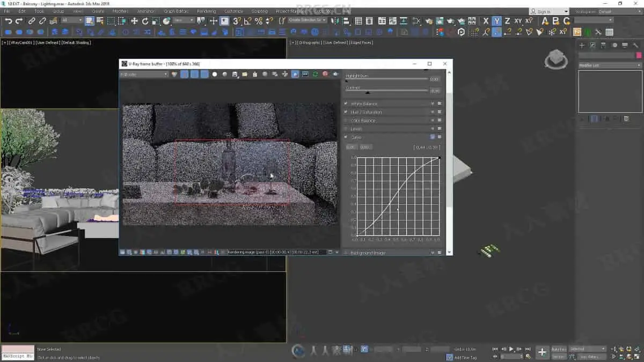Switch V-Ray buffer to white mono channel circle
This screenshot has height=362, width=644.
[x=215, y=74]
